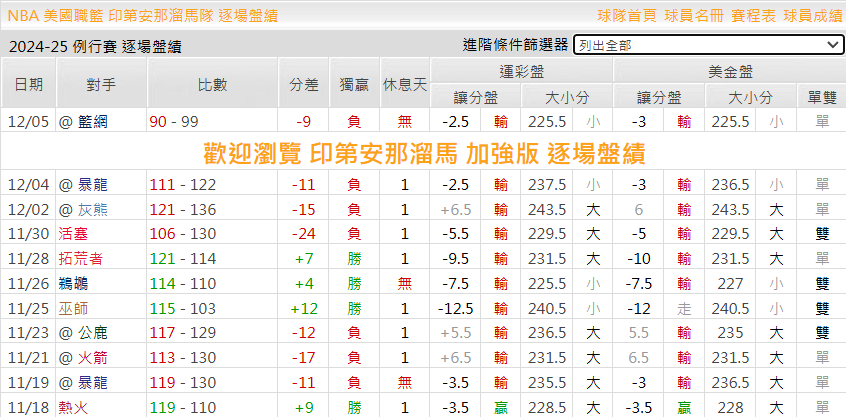Click the 巫師 opponent link on 11/25
Screen dimensions: 846x417
click(x=72, y=308)
